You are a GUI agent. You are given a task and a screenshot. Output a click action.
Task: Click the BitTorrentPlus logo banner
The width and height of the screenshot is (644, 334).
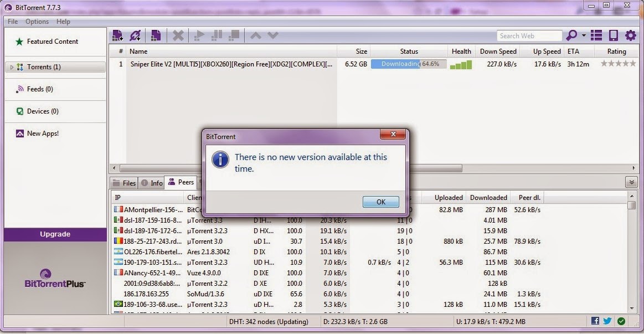coord(55,279)
